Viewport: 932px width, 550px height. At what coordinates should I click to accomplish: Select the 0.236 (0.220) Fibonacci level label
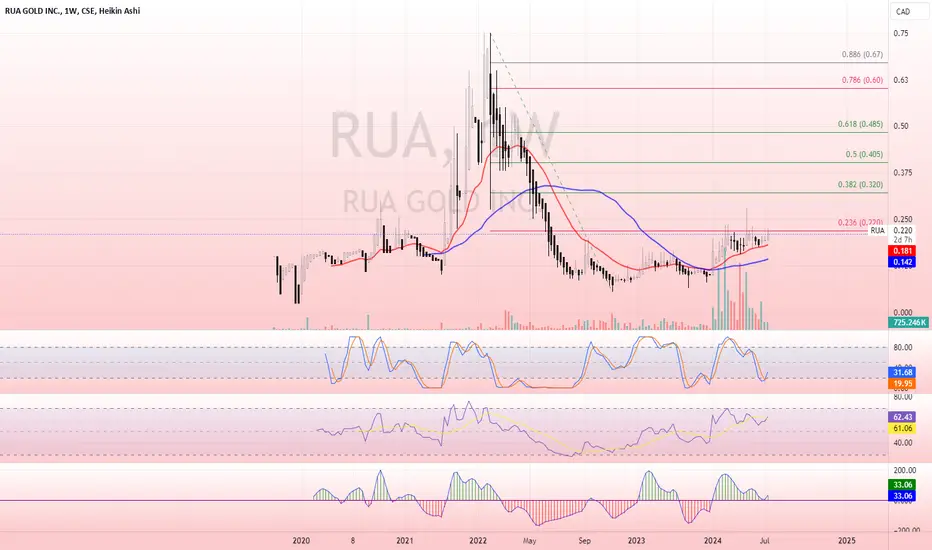coord(860,222)
